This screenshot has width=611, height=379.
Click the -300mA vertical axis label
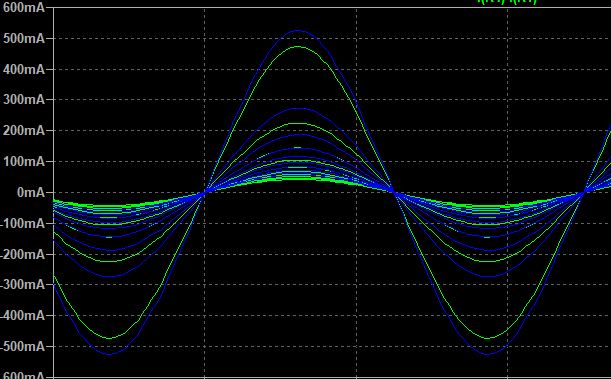22,285
